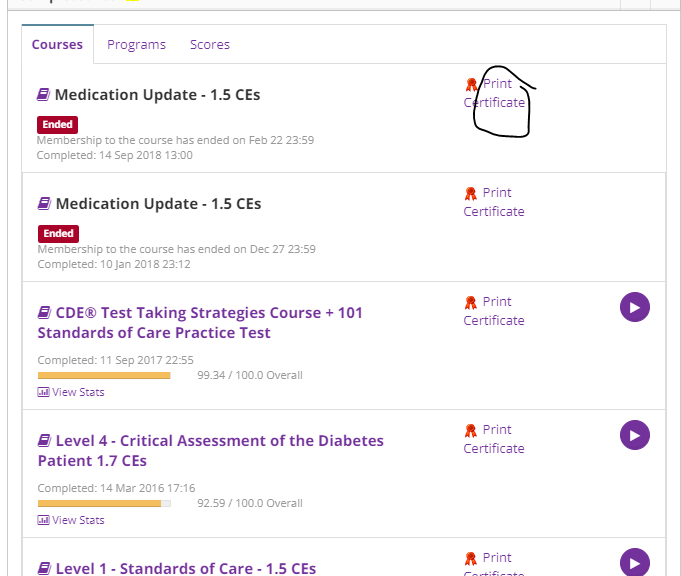Click the 92.59 overall progress bar
681x576 pixels.
click(104, 504)
